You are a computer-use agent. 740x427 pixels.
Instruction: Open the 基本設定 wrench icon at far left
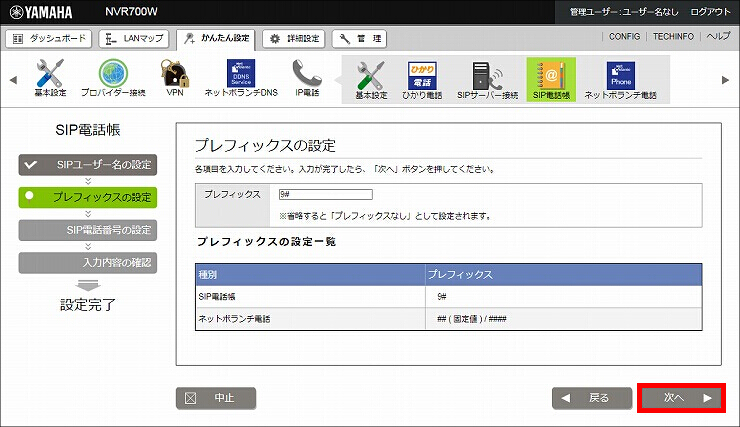tap(50, 78)
